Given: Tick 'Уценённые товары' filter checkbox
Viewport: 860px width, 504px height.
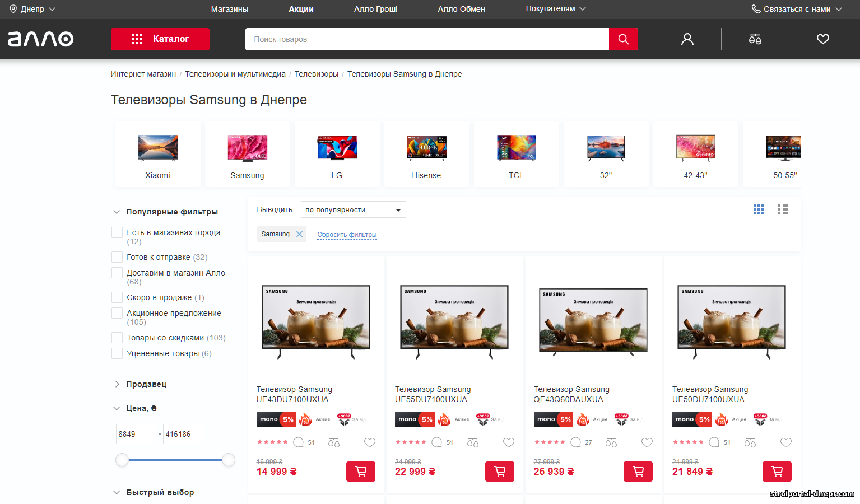Looking at the screenshot, I should pyautogui.click(x=117, y=353).
